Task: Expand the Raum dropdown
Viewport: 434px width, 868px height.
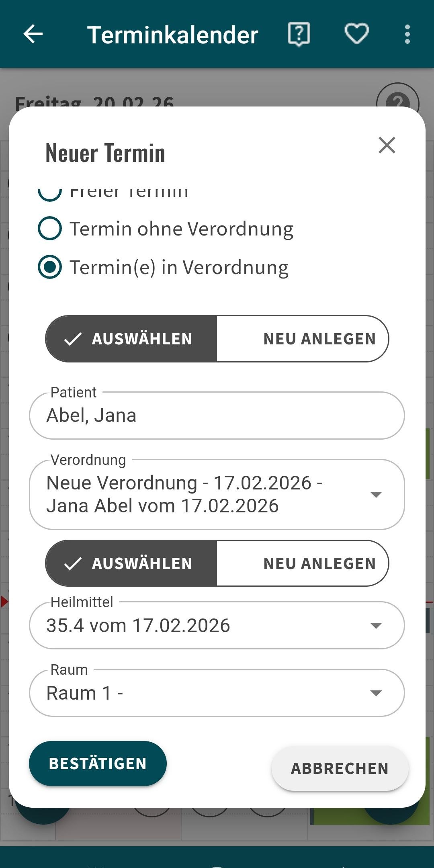Action: tap(376, 693)
